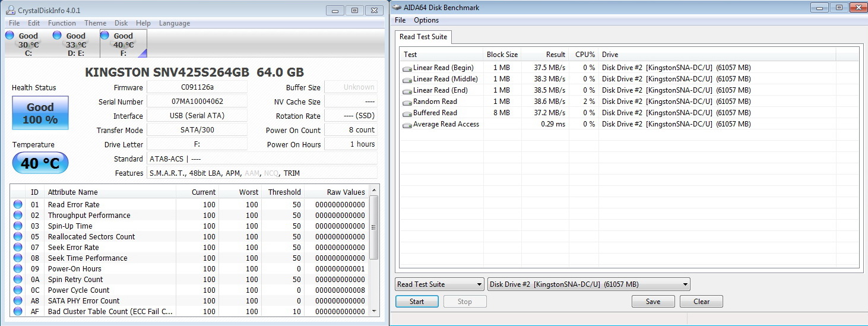
Task: Select drive C: status orb at 30 °C
Action: pos(9,36)
